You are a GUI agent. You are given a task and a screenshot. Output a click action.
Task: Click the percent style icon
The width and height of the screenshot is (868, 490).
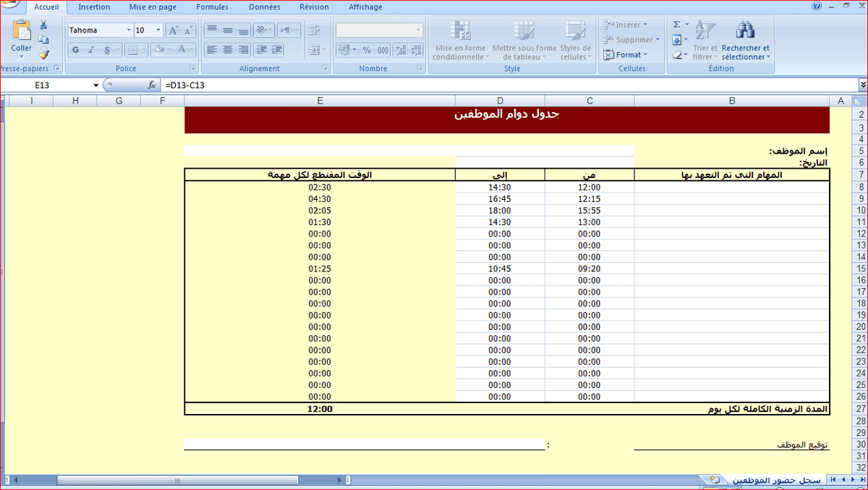(367, 50)
